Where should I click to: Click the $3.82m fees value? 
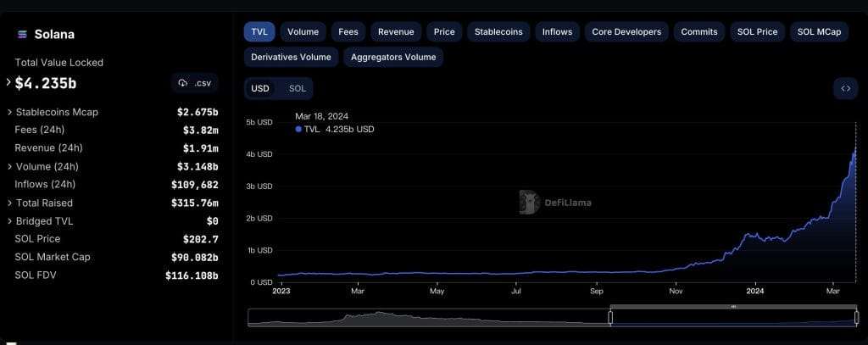[x=200, y=131]
